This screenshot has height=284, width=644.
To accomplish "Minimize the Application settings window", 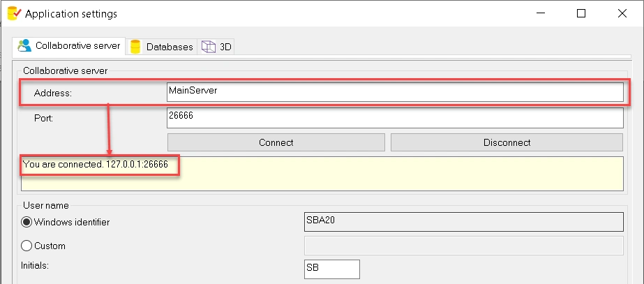I will [x=542, y=13].
